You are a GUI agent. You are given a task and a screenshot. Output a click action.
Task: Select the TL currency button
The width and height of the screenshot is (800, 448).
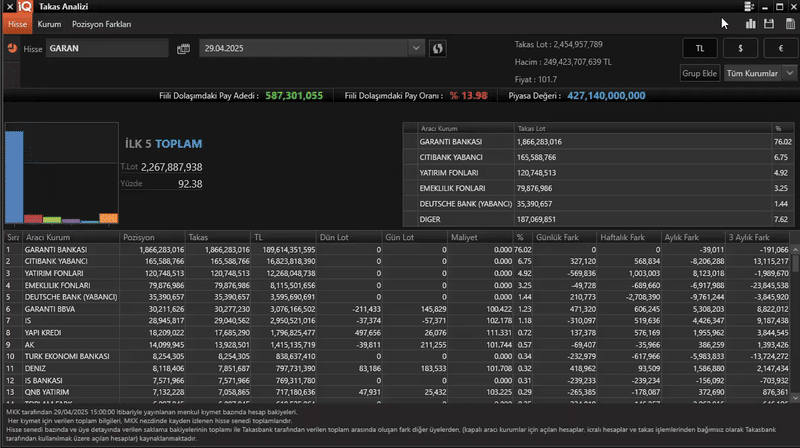point(700,48)
